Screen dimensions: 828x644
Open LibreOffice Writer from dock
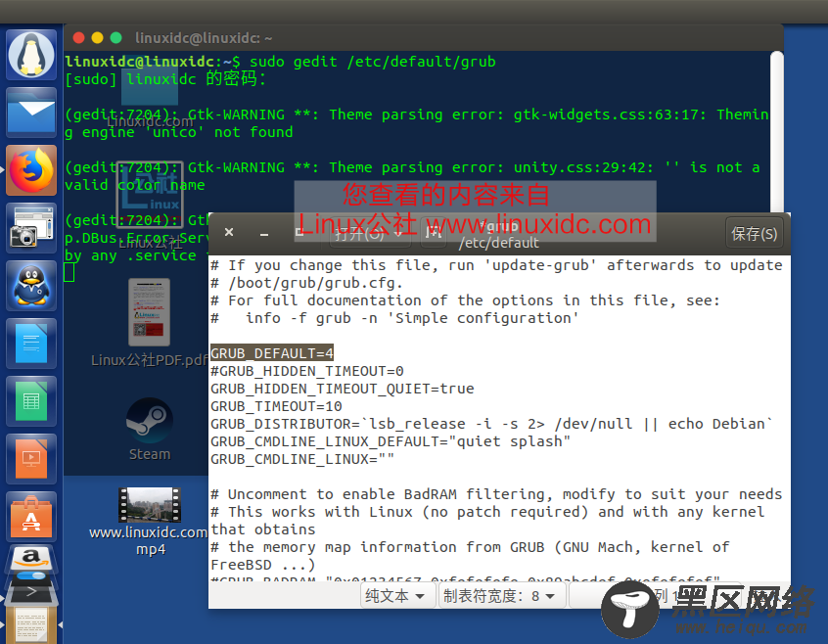[x=31, y=344]
